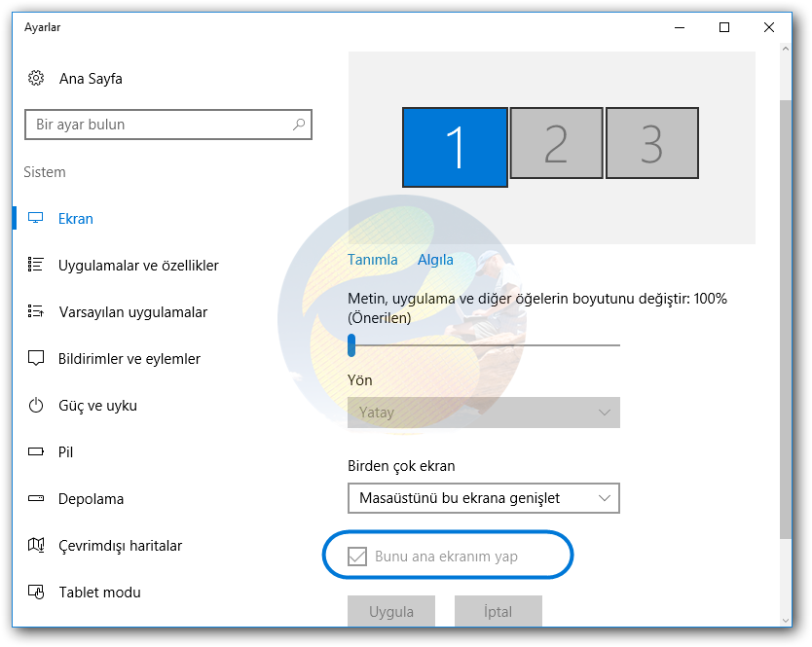Open Uygulamalar ve özellikler section
Image resolution: width=812 pixels, height=647 pixels.
pos(138,265)
